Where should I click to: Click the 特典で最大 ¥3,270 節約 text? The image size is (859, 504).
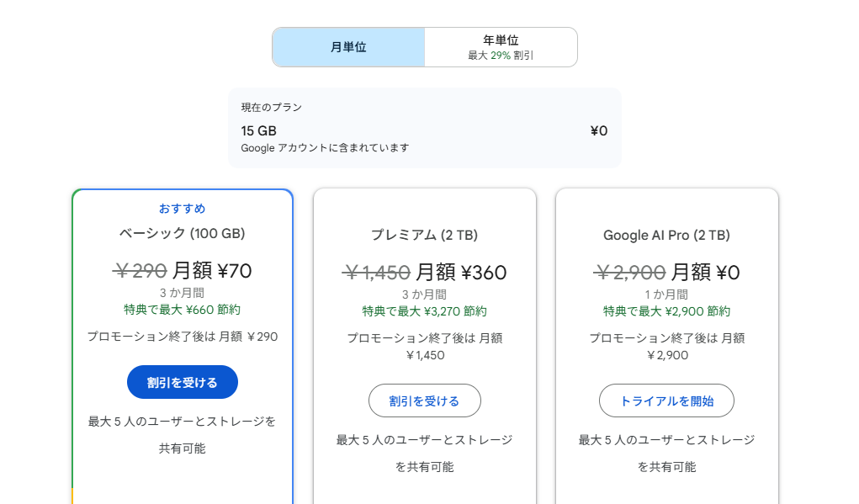click(x=424, y=311)
